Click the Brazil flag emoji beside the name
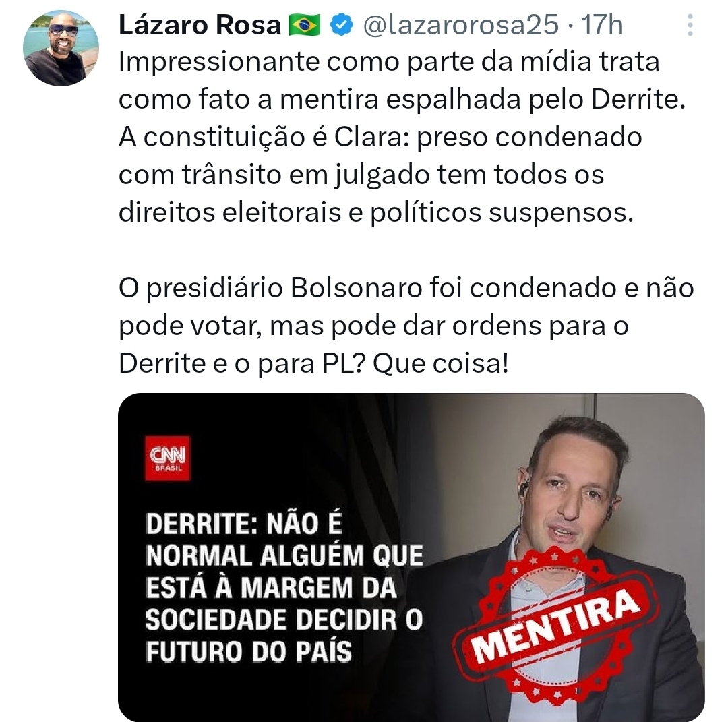 coord(305,25)
